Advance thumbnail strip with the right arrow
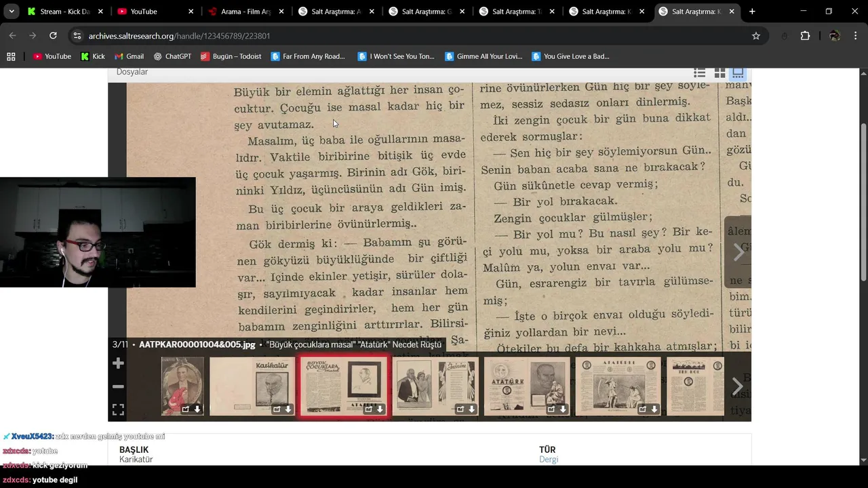Viewport: 868px width, 488px height. click(738, 386)
